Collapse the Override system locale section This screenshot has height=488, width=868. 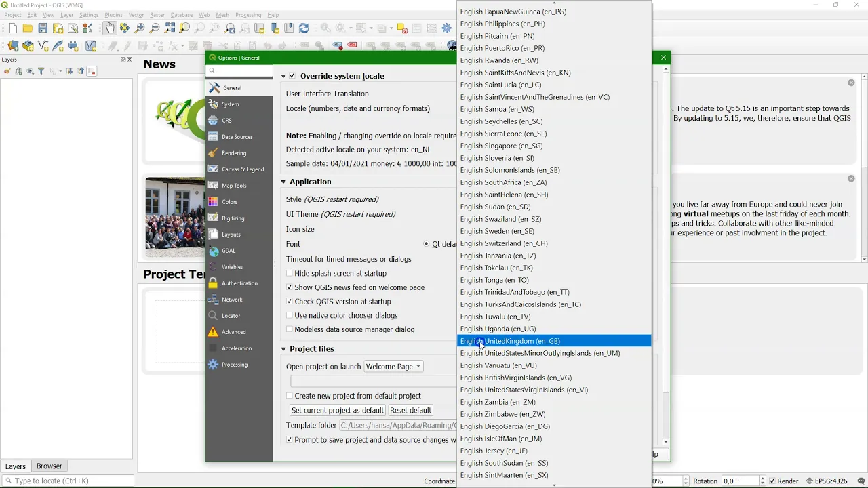[x=283, y=76]
